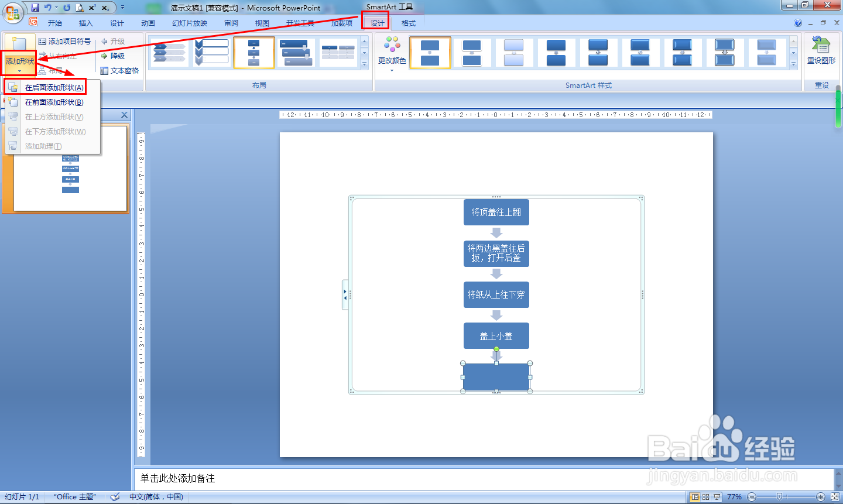
Task: Redo with the repeat arrow icon
Action: pyautogui.click(x=67, y=8)
